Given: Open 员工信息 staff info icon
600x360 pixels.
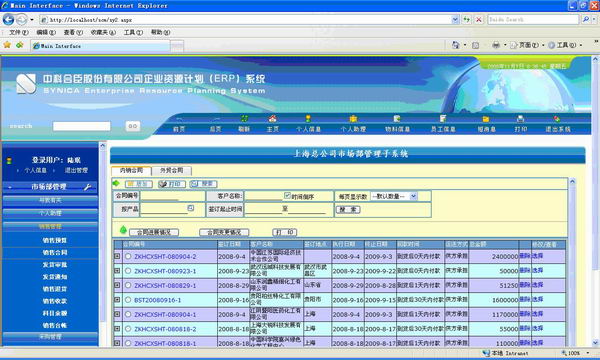Looking at the screenshot, I should [443, 119].
